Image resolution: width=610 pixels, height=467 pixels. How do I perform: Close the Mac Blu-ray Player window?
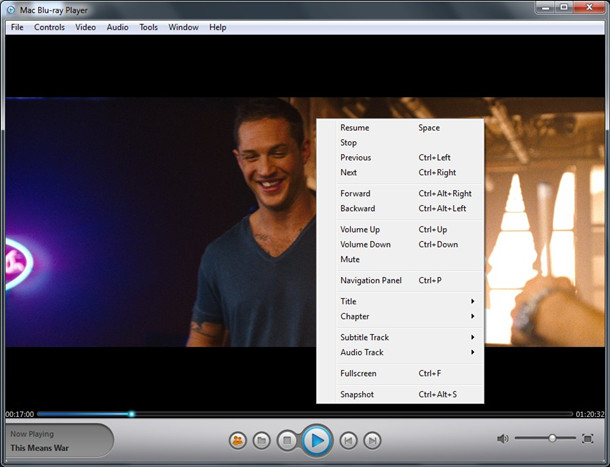point(589,7)
